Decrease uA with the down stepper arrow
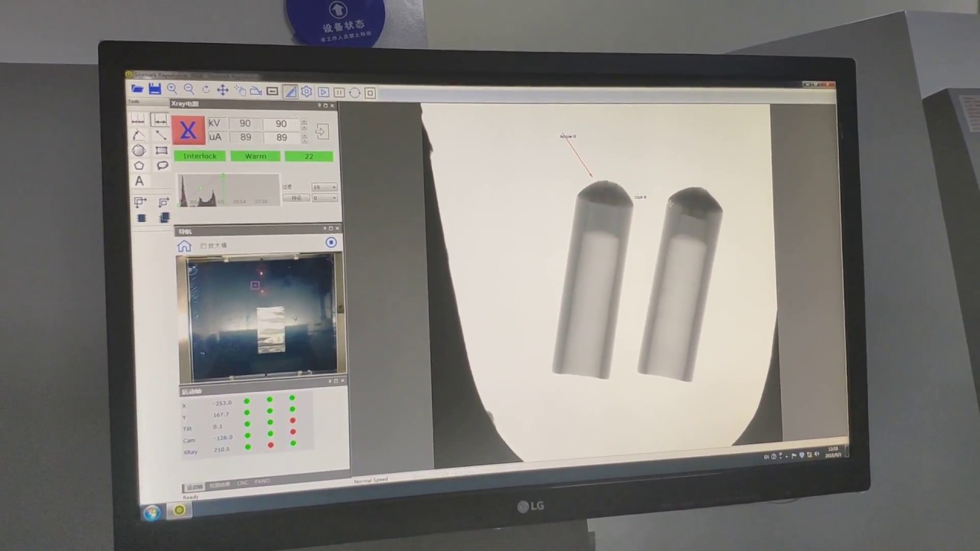 pos(304,141)
